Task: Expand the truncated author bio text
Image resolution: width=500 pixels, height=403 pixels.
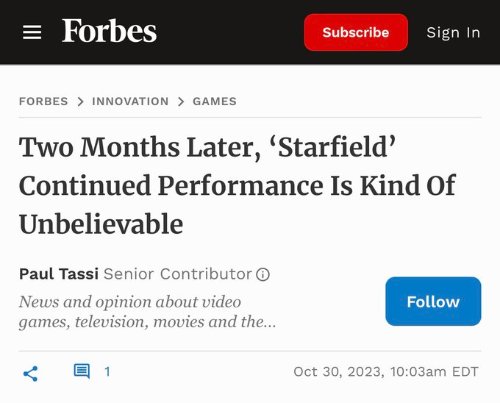Action: 147,312
